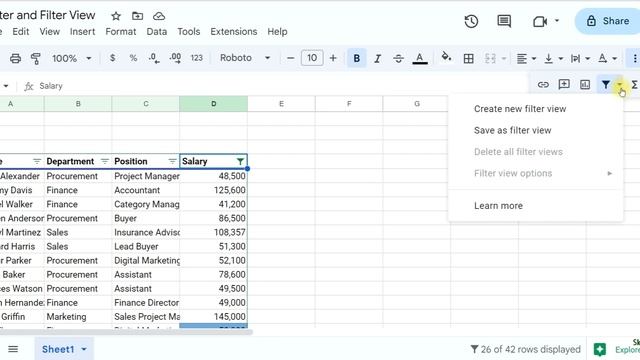The width and height of the screenshot is (640, 360).
Task: Select the paint format tool
Action: [x=36, y=58]
